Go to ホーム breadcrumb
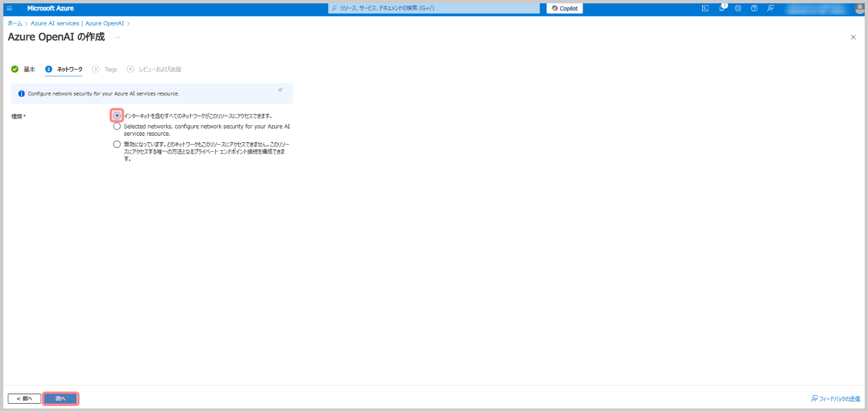Viewport: 868px width, 412px height. tap(15, 23)
